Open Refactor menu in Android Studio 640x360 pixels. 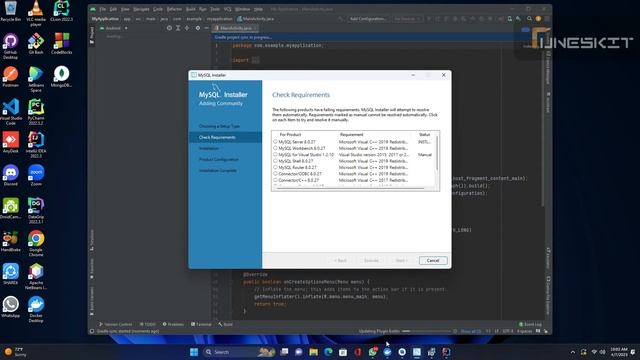[x=174, y=9]
